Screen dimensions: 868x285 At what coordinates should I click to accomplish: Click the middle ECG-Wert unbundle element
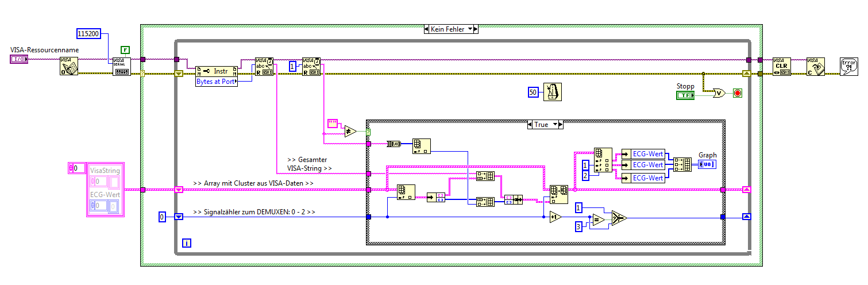click(642, 165)
